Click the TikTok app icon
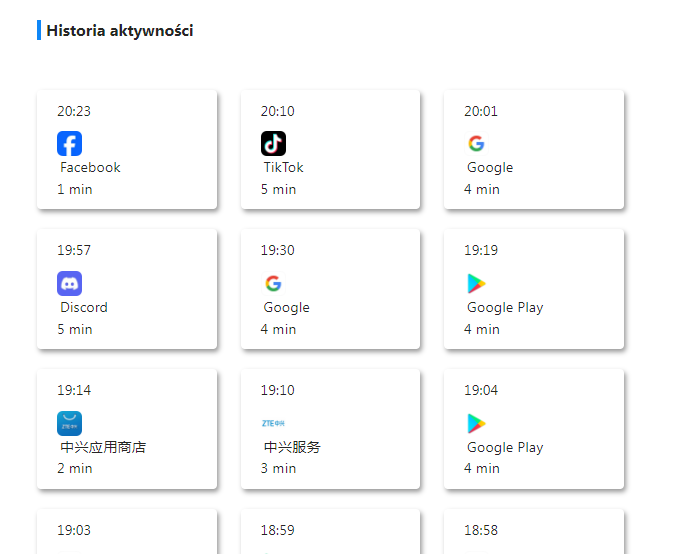Viewport: 688px width, 554px height. [273, 143]
